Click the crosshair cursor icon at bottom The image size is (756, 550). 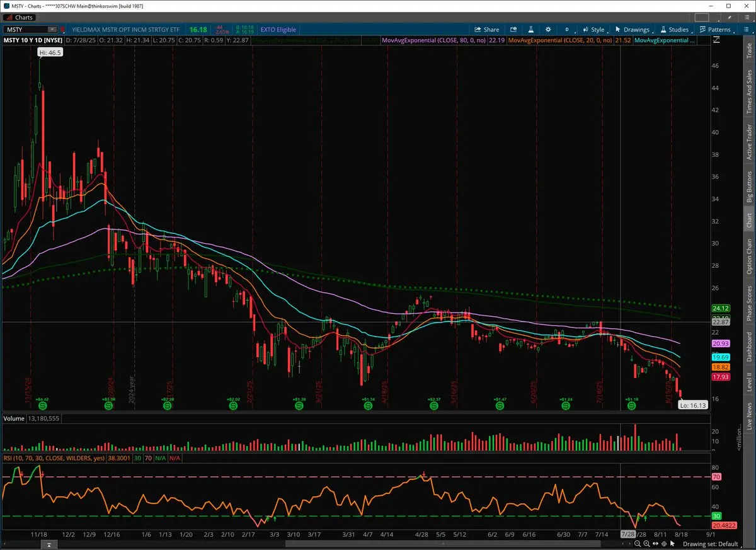pyautogui.click(x=664, y=544)
